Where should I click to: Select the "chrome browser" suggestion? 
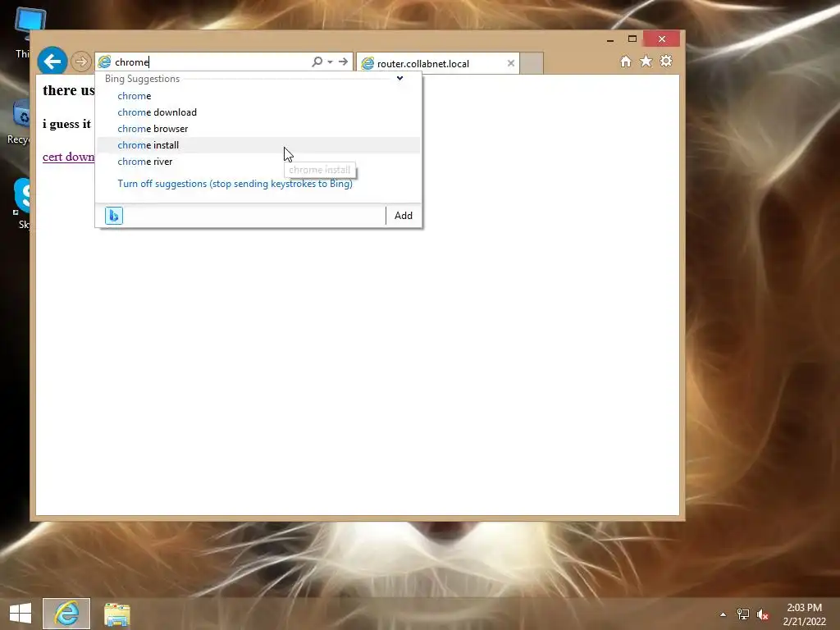click(258, 129)
